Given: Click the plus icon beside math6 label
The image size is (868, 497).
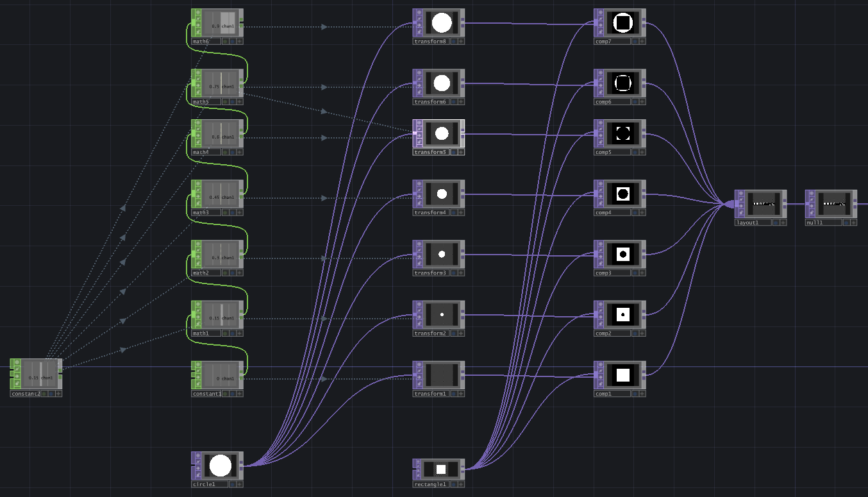Looking at the screenshot, I should (x=240, y=41).
